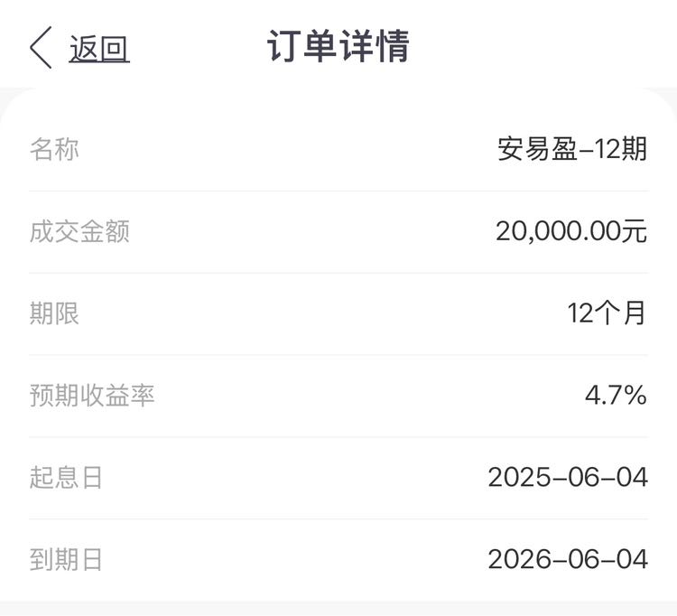Click the 成交金额 label
This screenshot has width=677, height=616.
pos(79,231)
